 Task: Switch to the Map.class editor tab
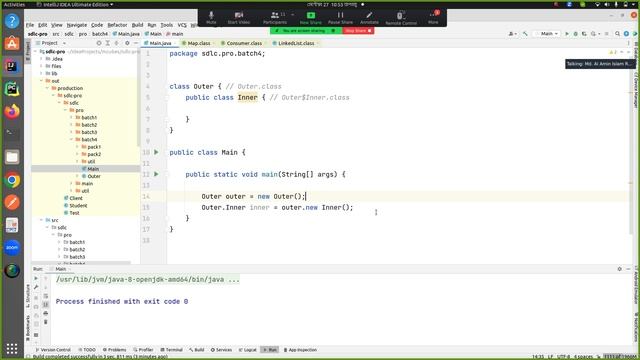click(198, 43)
